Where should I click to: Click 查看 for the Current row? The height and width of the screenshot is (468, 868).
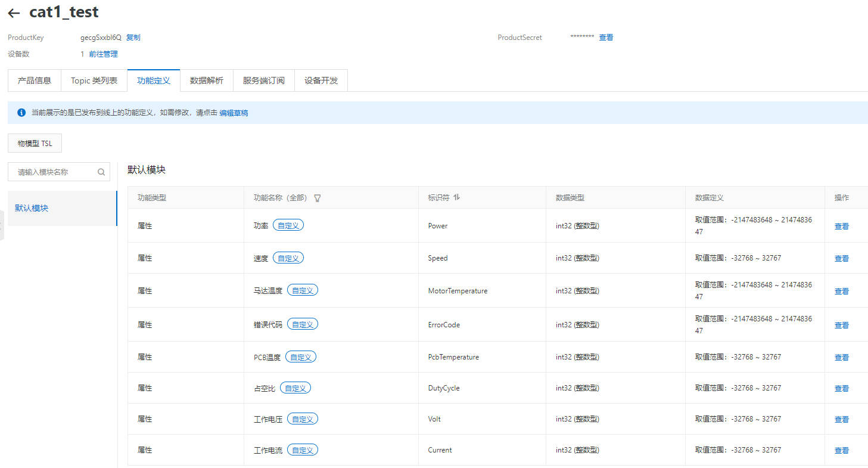(842, 451)
